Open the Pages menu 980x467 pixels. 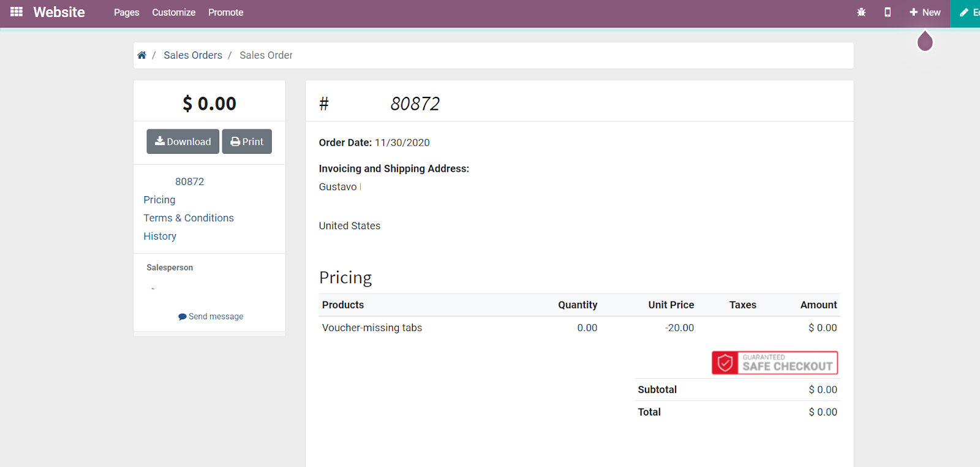pos(126,12)
